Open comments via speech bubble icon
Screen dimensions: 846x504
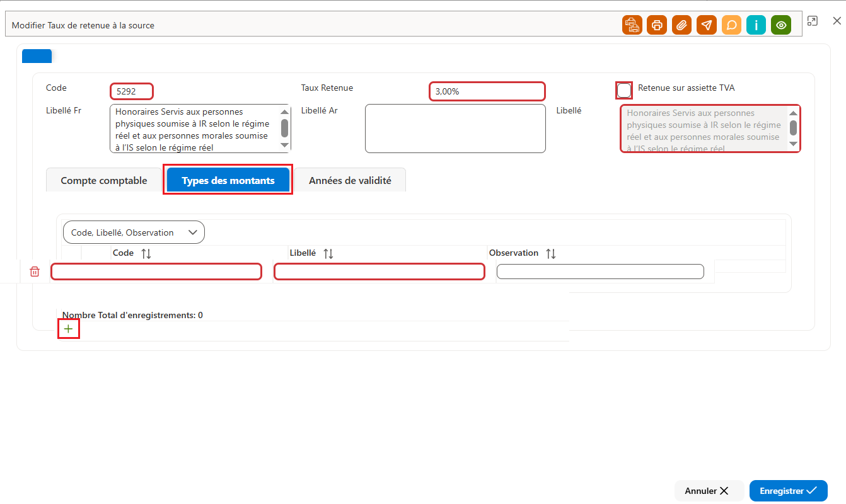731,25
